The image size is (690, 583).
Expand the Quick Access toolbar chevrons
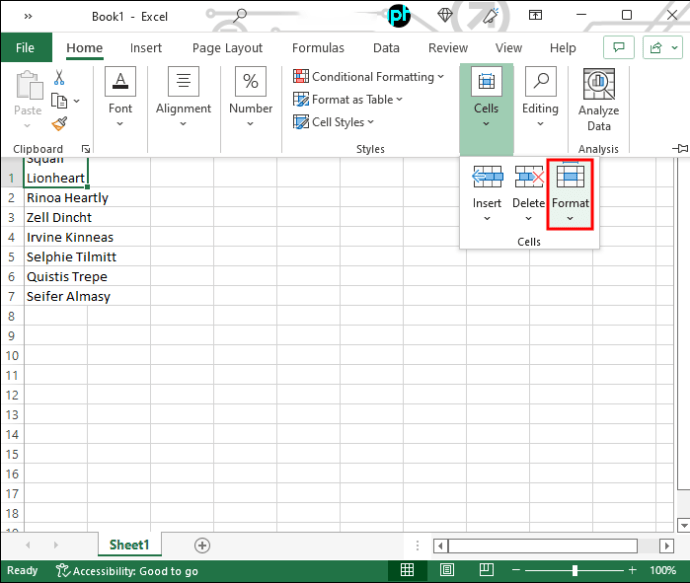(28, 16)
